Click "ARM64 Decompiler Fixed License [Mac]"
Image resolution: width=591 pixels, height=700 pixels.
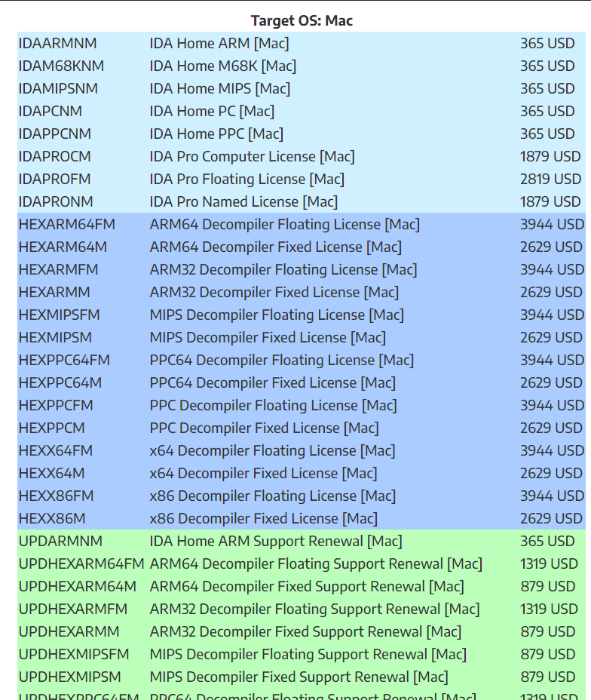[276, 247]
